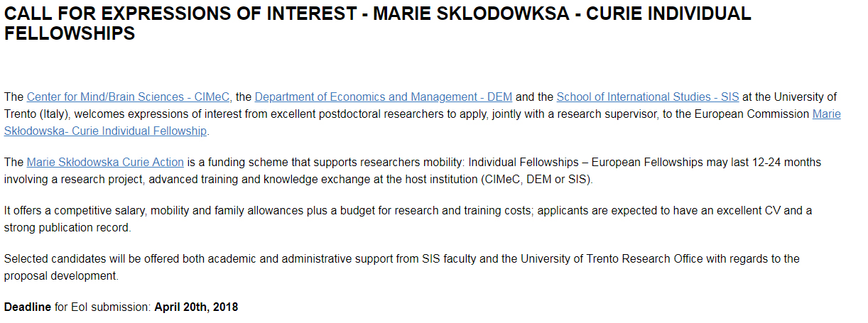868x323 pixels.
Task: Click the 'strong publication record' text
Action: 67,227
